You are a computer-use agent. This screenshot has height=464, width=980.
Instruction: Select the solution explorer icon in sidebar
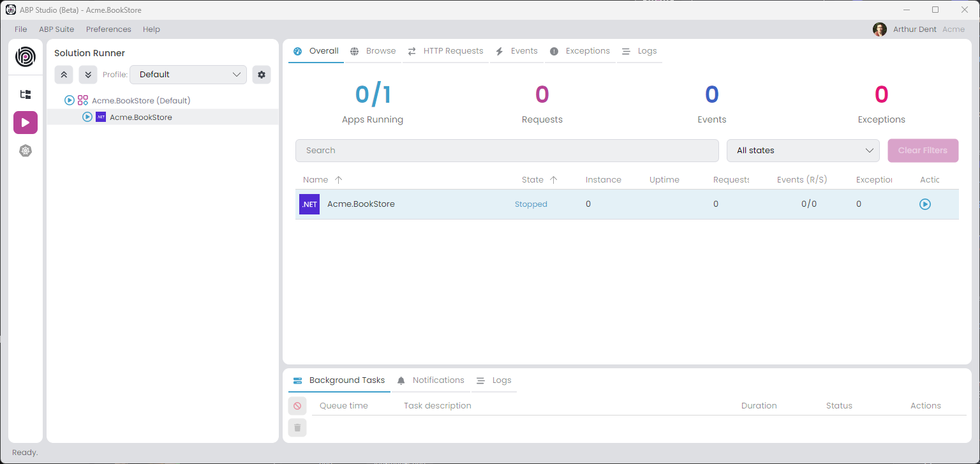26,94
